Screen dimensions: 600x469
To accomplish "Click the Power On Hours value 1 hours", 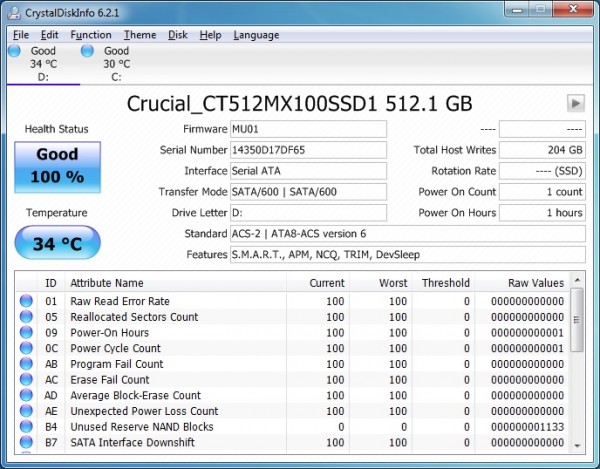I will coord(542,213).
